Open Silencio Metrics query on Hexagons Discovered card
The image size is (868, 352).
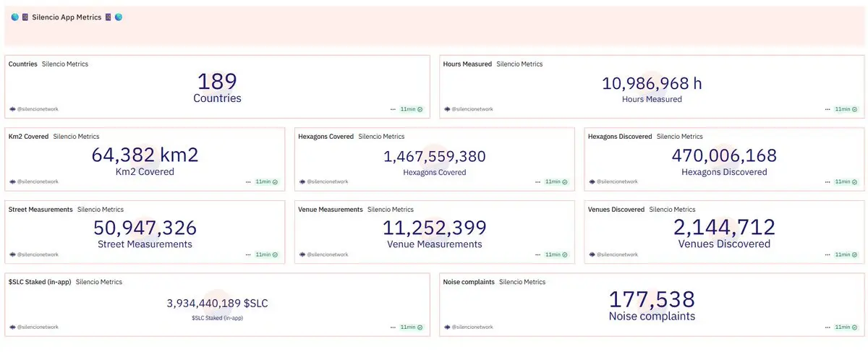tap(680, 137)
